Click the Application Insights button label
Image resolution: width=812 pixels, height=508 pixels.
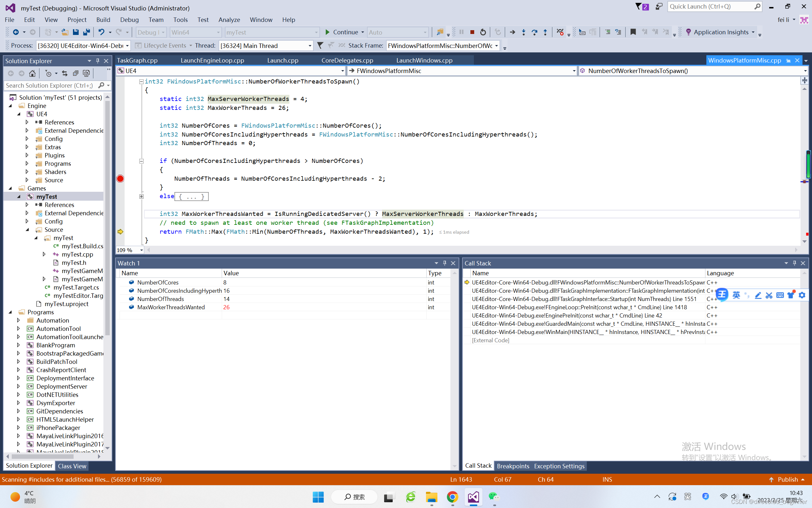click(721, 32)
